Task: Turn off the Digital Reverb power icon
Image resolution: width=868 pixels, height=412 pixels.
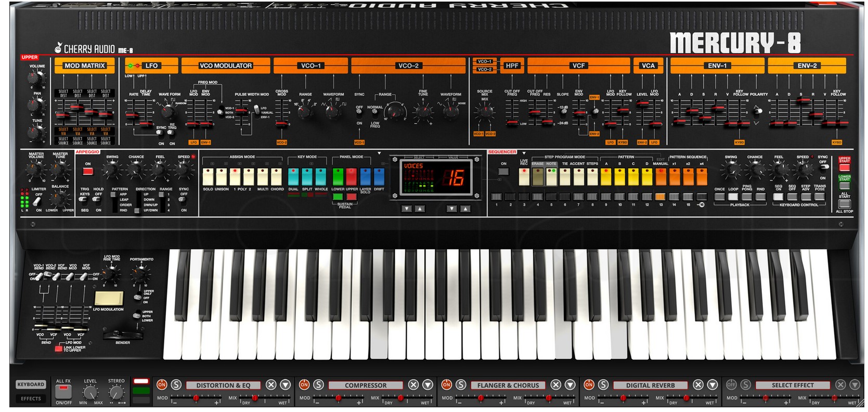Action: (589, 385)
